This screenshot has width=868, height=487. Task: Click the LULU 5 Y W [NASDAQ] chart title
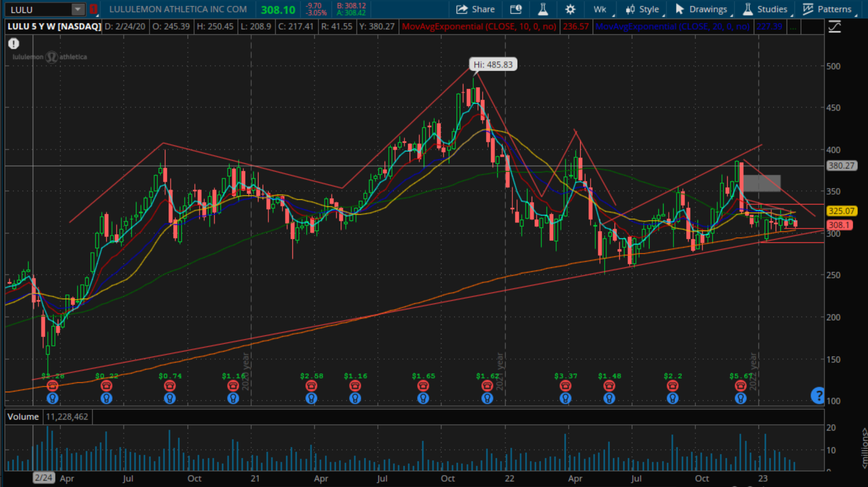pyautogui.click(x=54, y=27)
